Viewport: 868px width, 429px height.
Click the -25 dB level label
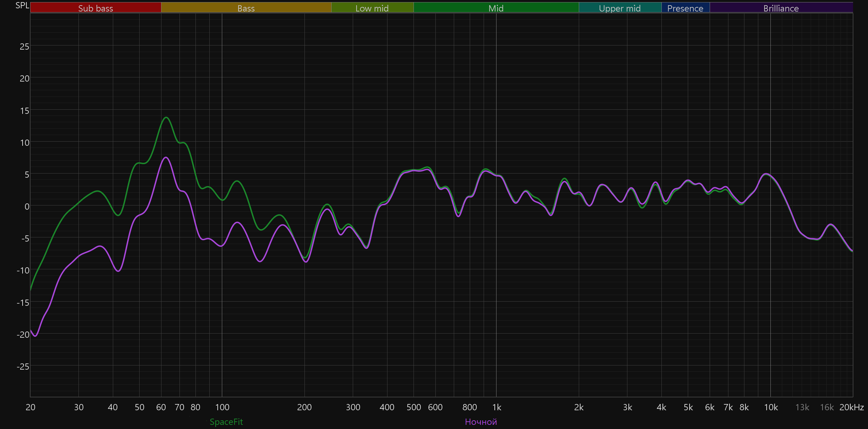(x=23, y=367)
